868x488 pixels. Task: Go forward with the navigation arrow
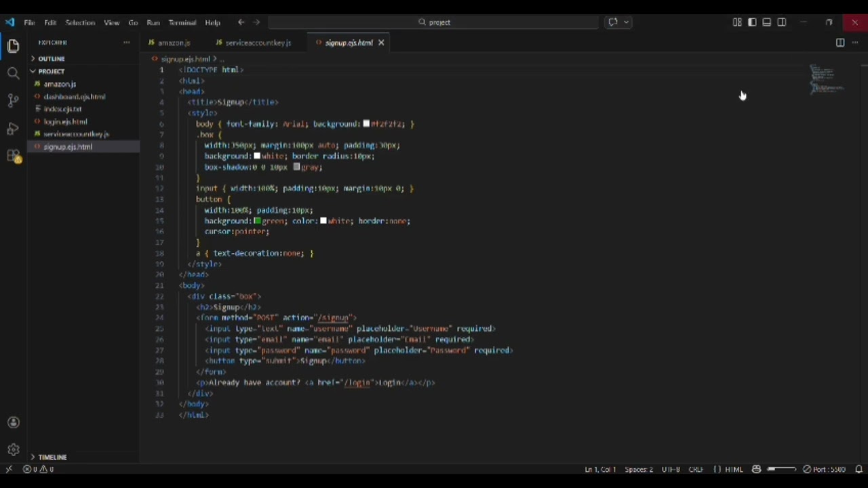(x=256, y=22)
